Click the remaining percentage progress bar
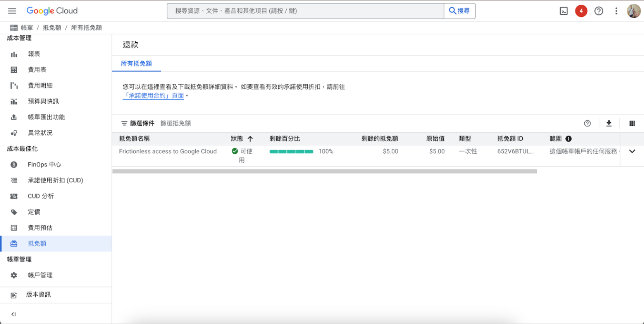 (x=291, y=152)
